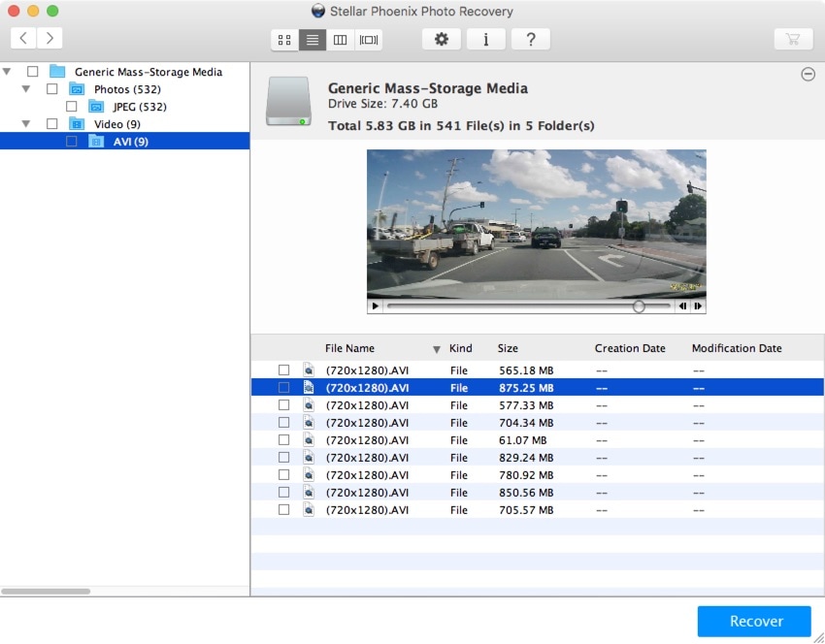Click the video preview seek slider knob
The height and width of the screenshot is (644, 825).
639,306
